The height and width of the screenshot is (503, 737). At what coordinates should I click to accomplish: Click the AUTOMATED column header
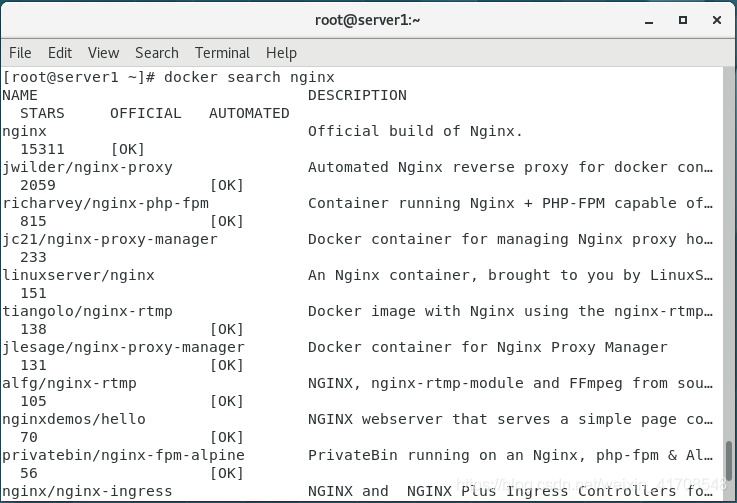coord(249,113)
